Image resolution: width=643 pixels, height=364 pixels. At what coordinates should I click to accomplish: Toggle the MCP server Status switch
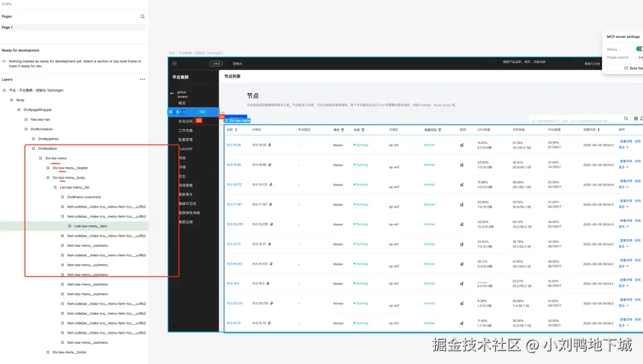point(639,49)
